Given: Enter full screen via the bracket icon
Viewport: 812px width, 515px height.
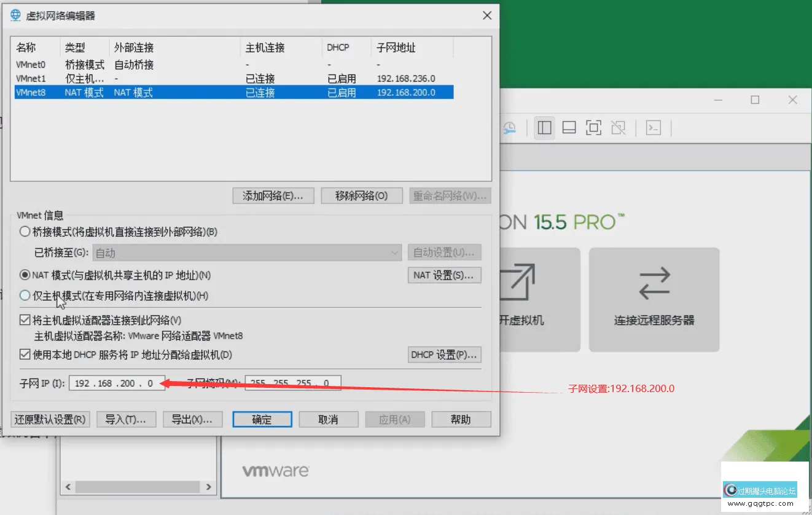Looking at the screenshot, I should click(593, 127).
